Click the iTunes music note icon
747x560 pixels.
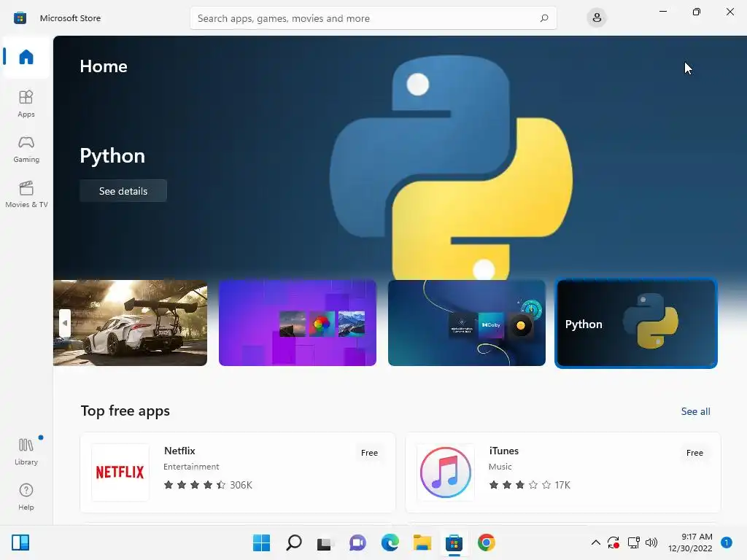(x=446, y=472)
